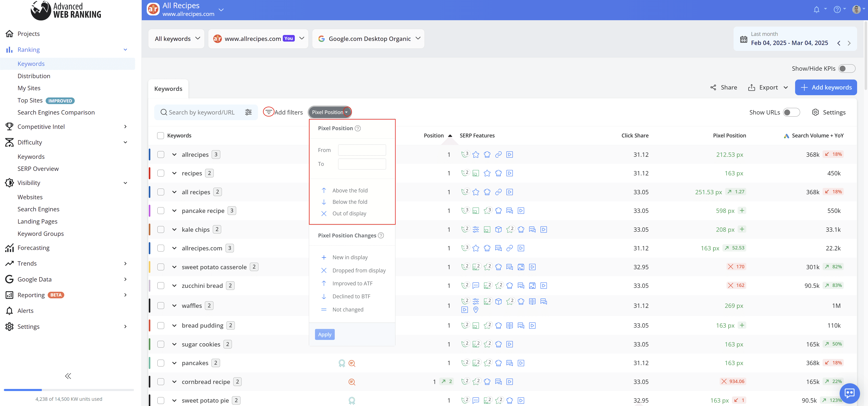Click the star reviews icon in recipes row

(487, 173)
